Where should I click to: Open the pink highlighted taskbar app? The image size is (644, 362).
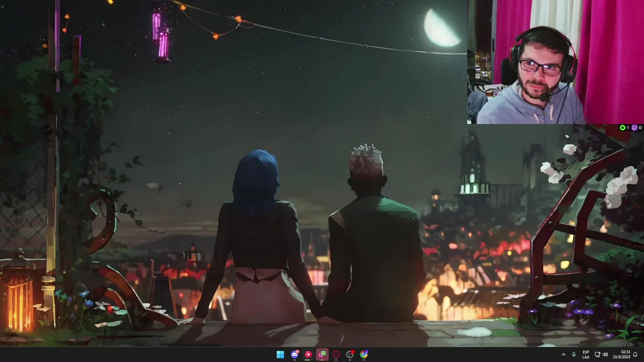point(322,354)
